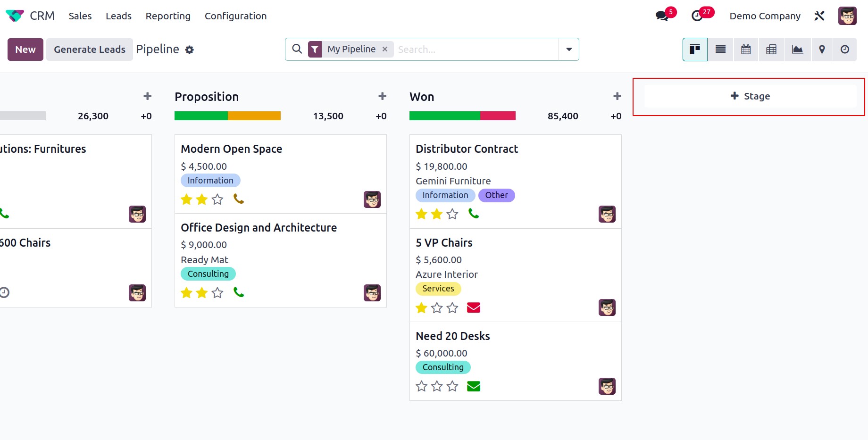Click red email activity on 5 VP Chairs
868x440 pixels.
click(474, 307)
